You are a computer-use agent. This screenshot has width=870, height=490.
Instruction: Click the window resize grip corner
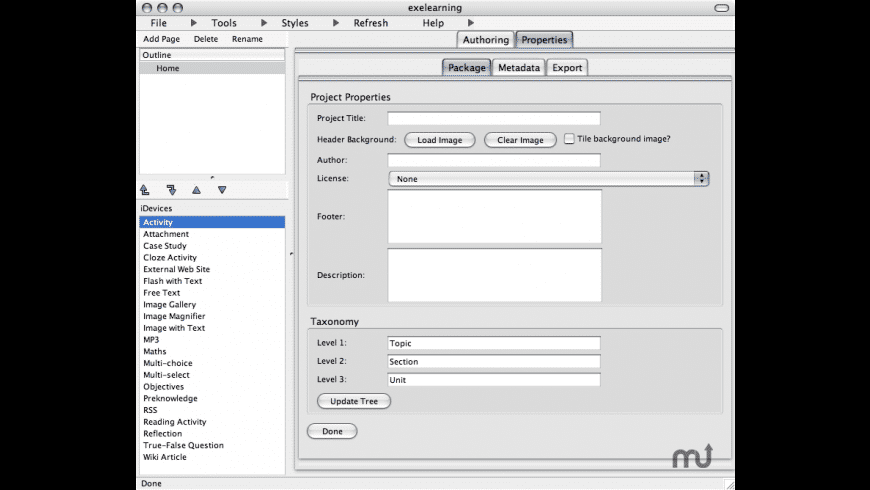pyautogui.click(x=729, y=484)
